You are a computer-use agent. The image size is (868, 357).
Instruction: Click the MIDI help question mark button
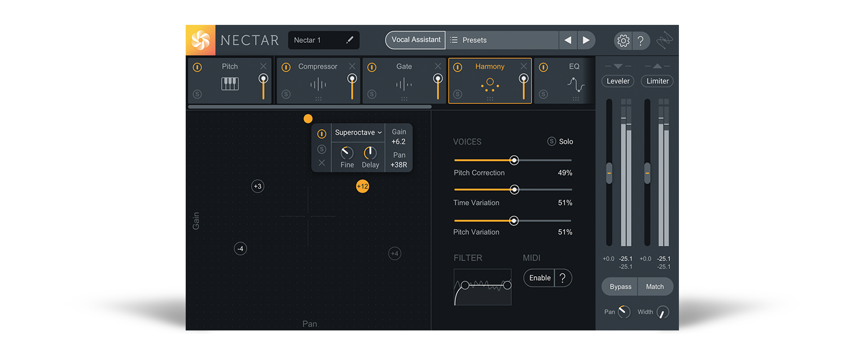pos(563,278)
